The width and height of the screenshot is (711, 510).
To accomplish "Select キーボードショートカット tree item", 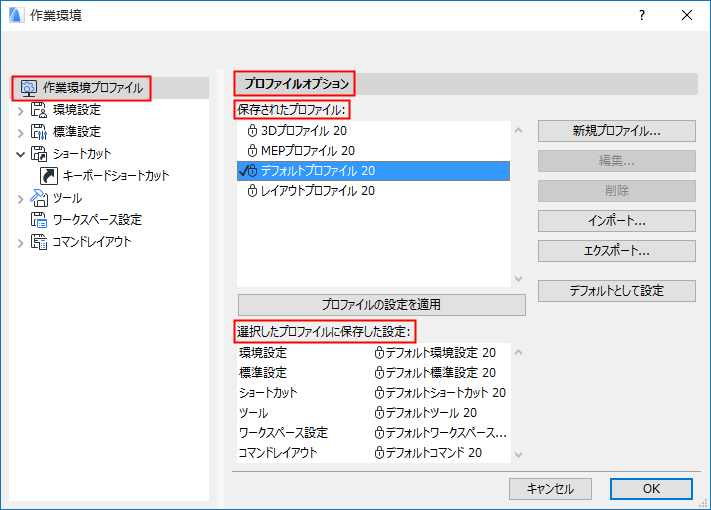I will point(116,176).
